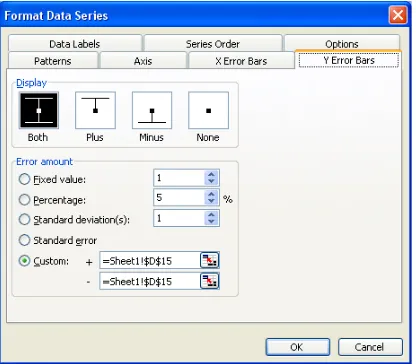
Task: Switch to the Axis tab
Action: click(x=143, y=61)
